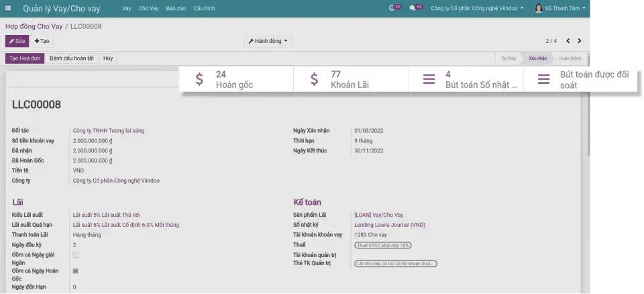644x294 pixels.
Task: Go to the next record arrow
Action: 580,41
